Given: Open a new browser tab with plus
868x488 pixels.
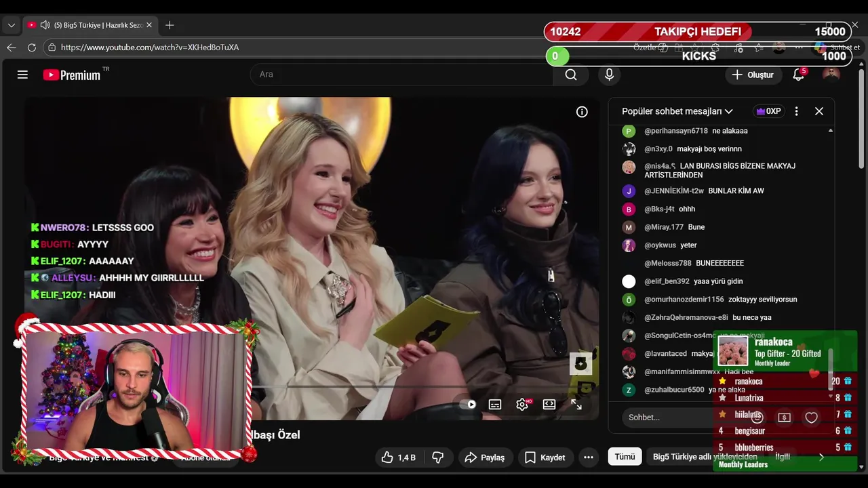Looking at the screenshot, I should point(170,25).
